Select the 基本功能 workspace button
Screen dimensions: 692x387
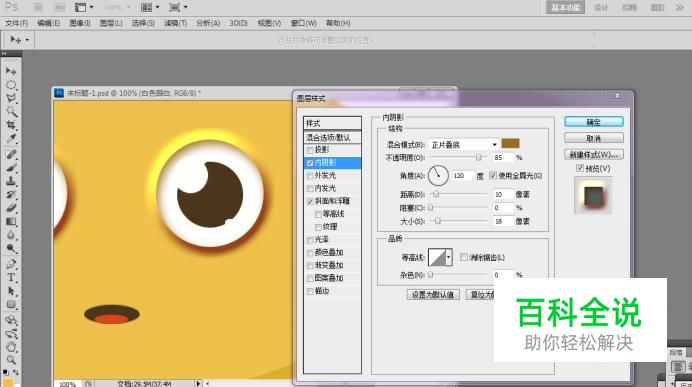pos(565,8)
